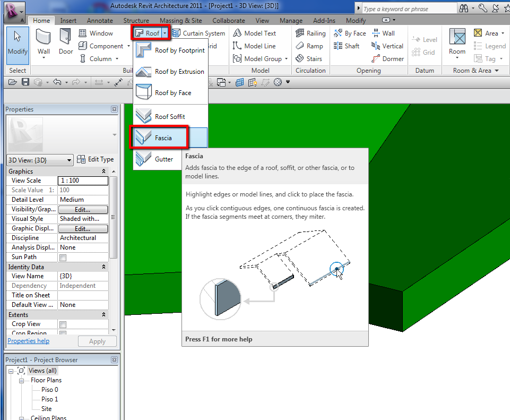
Task: Activate the Railing tool
Action: (x=310, y=33)
